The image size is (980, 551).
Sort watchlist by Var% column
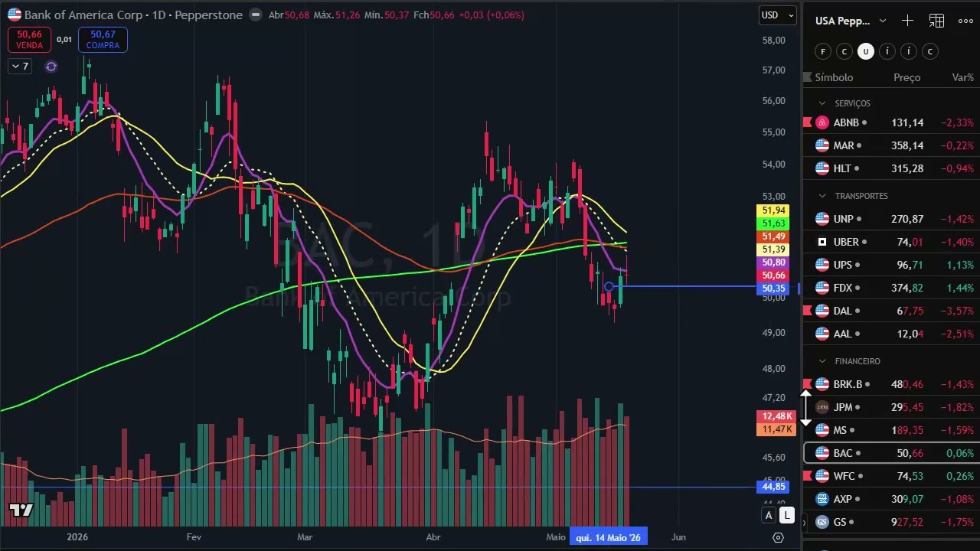[963, 77]
